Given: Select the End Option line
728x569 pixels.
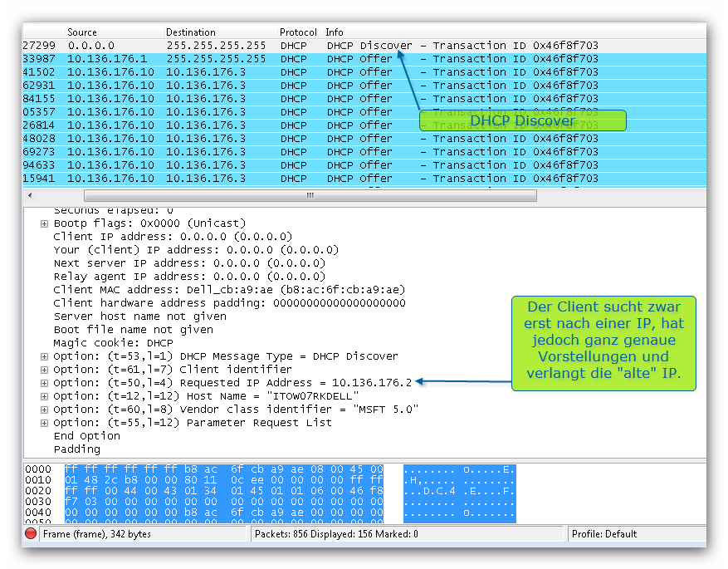Looking at the screenshot, I should (87, 436).
